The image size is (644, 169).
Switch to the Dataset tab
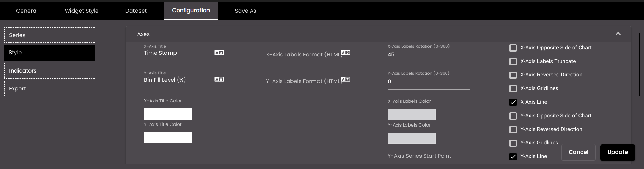click(136, 11)
